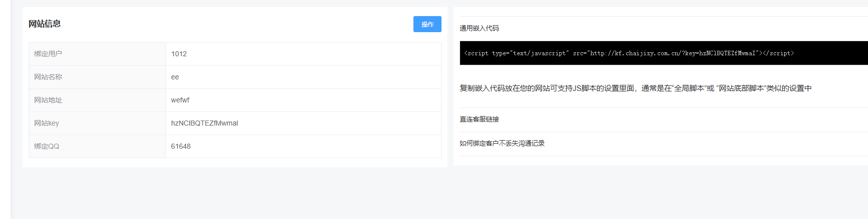The image size is (868, 219).
Task: Select the 网站地址 value wefwf
Action: click(x=180, y=100)
